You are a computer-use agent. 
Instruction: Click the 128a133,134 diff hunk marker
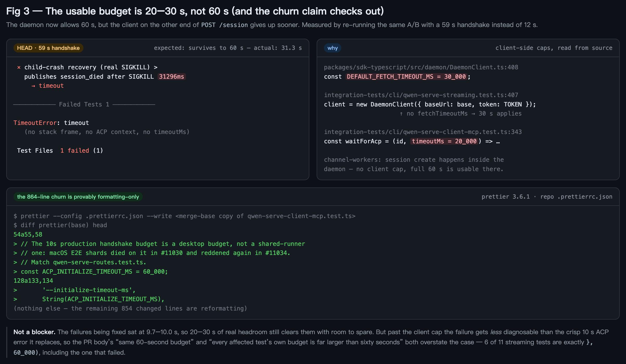click(x=33, y=281)
